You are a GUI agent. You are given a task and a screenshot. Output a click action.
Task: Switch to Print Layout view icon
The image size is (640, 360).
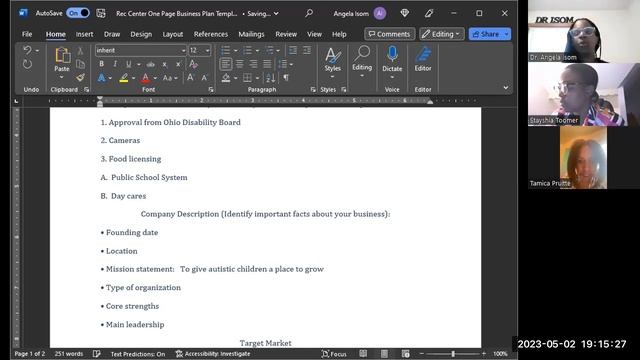coord(384,354)
